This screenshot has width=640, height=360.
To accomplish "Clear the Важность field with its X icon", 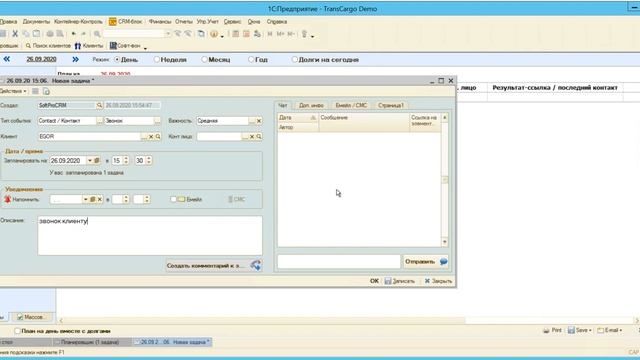I will click(x=259, y=121).
